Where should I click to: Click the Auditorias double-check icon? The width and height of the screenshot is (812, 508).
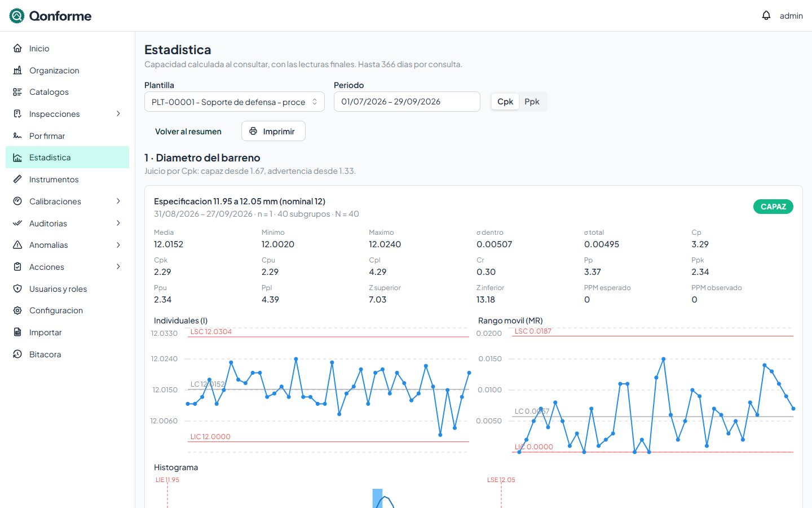[17, 224]
